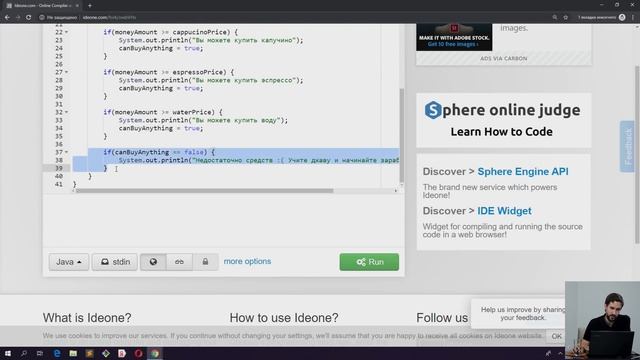Open IDE Widget link

(x=504, y=211)
